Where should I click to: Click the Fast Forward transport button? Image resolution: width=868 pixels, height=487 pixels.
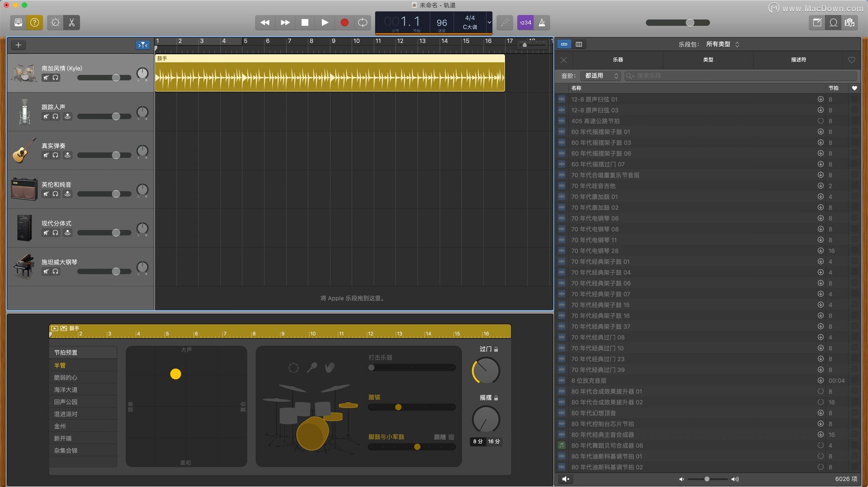click(285, 23)
